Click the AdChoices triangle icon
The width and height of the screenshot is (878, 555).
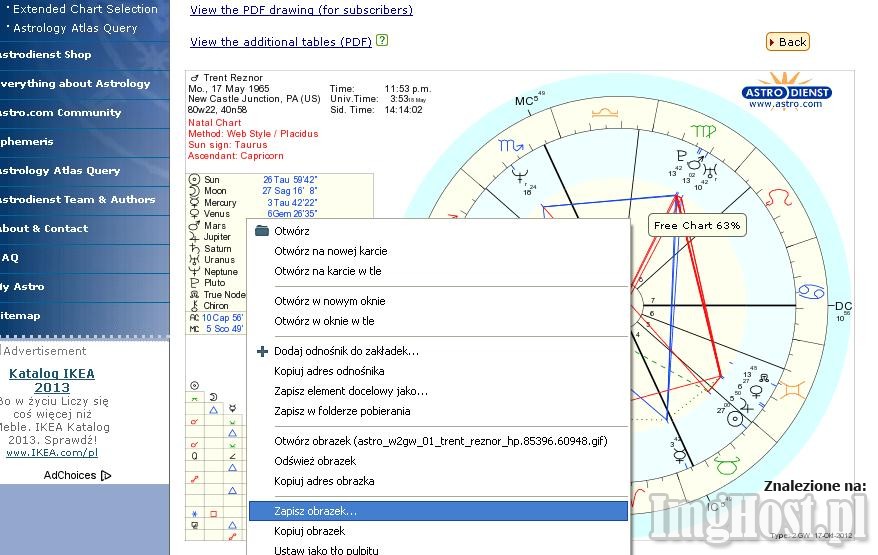coord(106,475)
